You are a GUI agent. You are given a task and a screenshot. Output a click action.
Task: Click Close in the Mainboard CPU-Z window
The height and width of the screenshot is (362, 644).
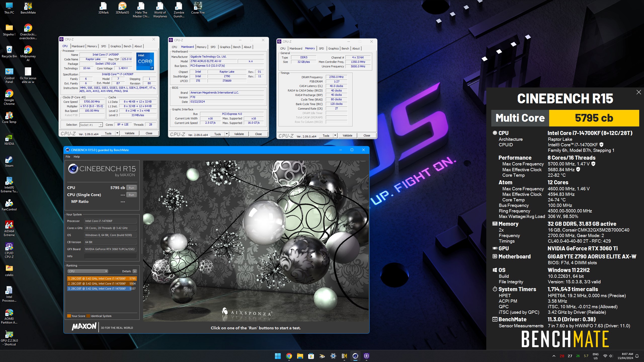point(258,134)
